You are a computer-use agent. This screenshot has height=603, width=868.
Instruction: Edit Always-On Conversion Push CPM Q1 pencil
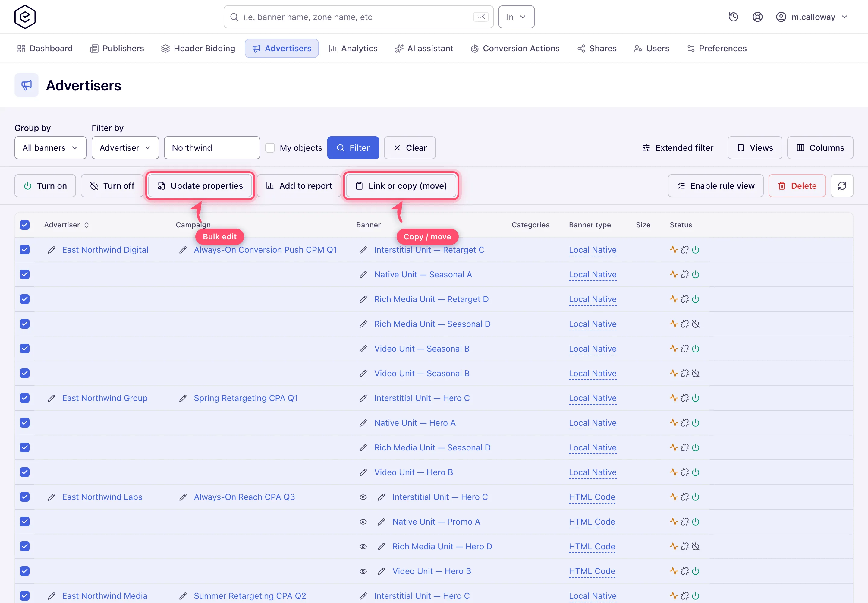click(183, 250)
